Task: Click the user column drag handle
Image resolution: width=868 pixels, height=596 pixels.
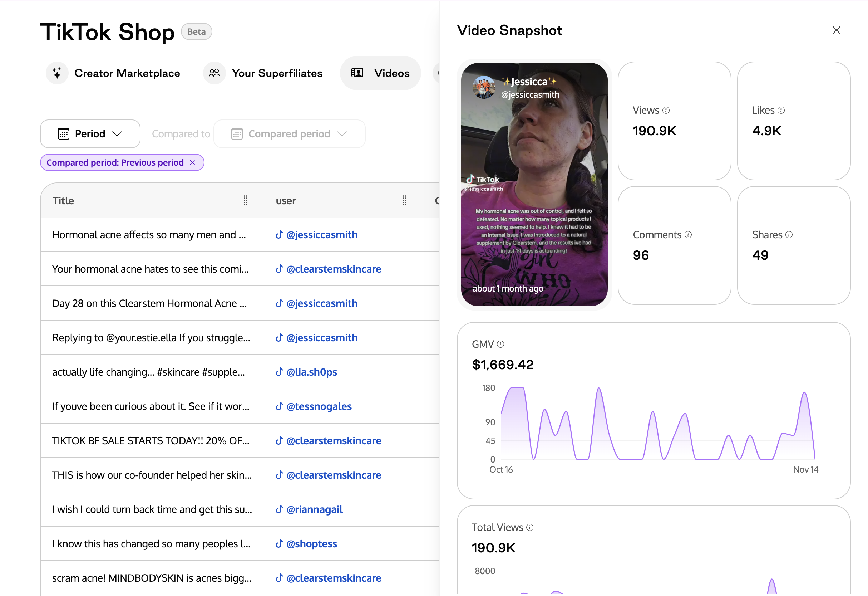Action: [404, 201]
